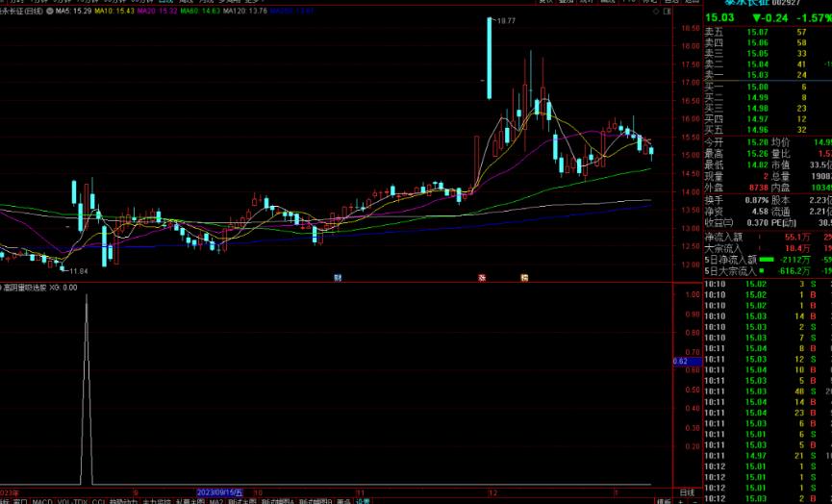
Task: Click the 0.62 value tag on indicator axis
Action: (x=687, y=362)
